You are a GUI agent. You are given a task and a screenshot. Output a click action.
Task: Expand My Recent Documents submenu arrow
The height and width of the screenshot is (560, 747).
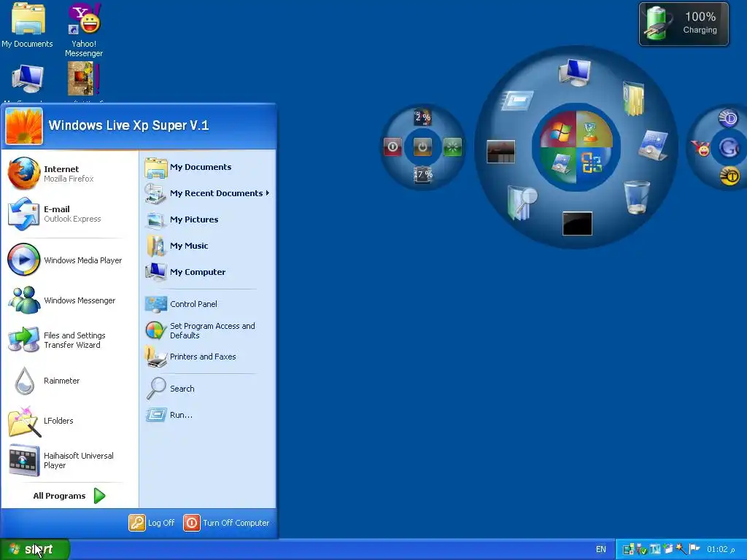pos(267,192)
